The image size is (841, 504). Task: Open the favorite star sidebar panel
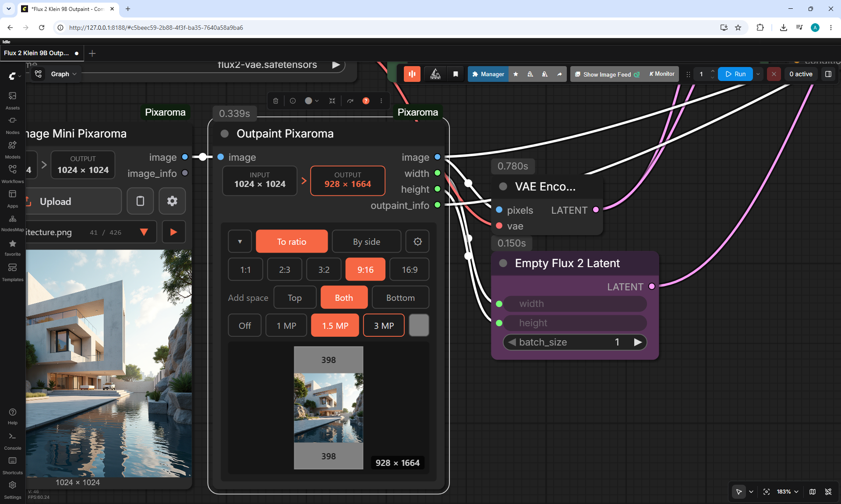12,247
